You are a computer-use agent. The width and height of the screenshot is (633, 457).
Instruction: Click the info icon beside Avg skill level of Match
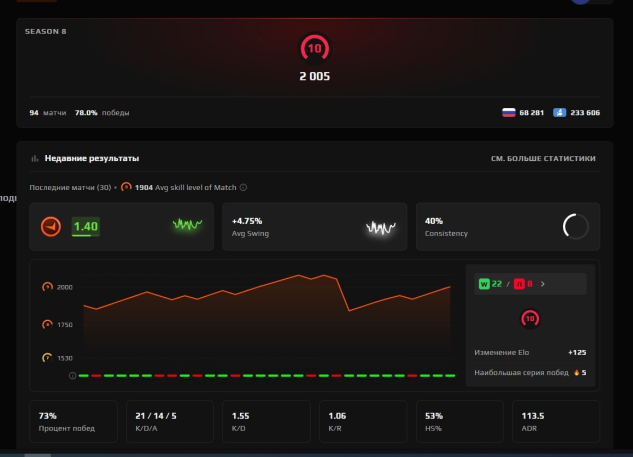[x=243, y=187]
